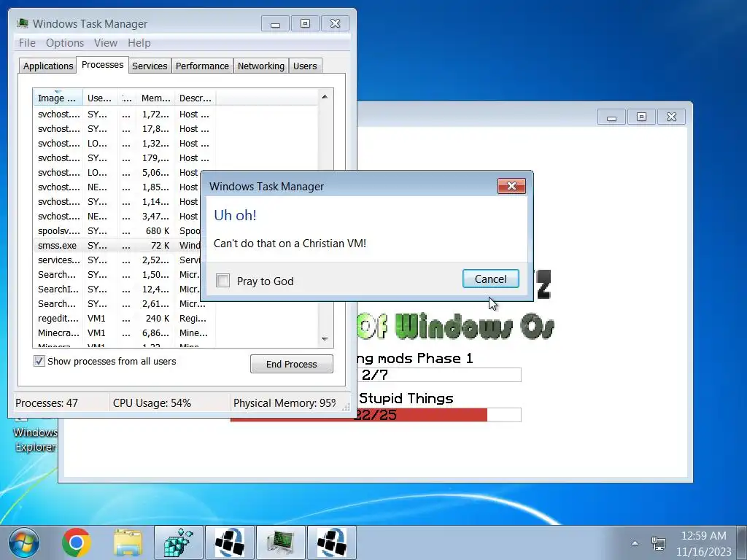The height and width of the screenshot is (560, 747).
Task: Select the svchost row using 17,8... memory
Action: pos(124,128)
